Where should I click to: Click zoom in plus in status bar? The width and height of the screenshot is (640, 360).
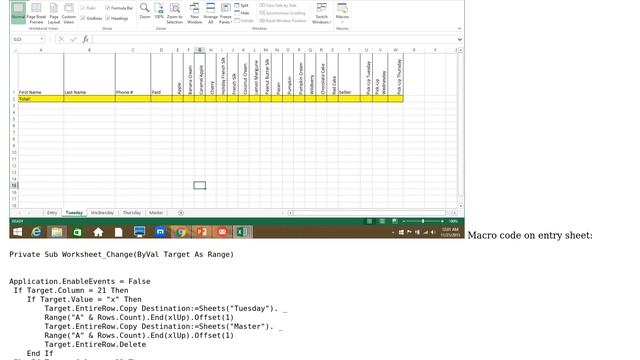[442, 221]
